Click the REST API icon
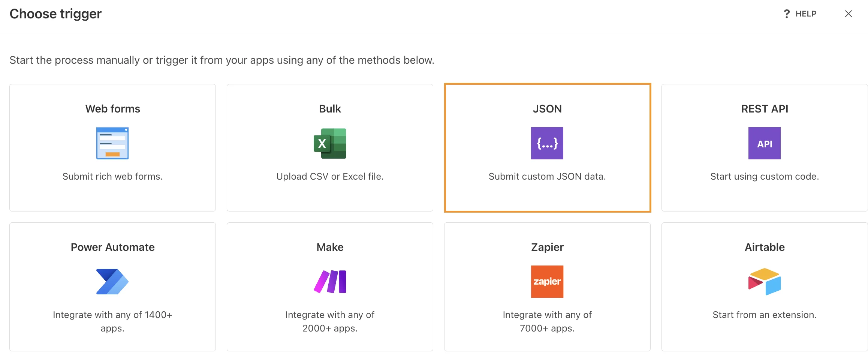The height and width of the screenshot is (363, 868). coord(764,143)
